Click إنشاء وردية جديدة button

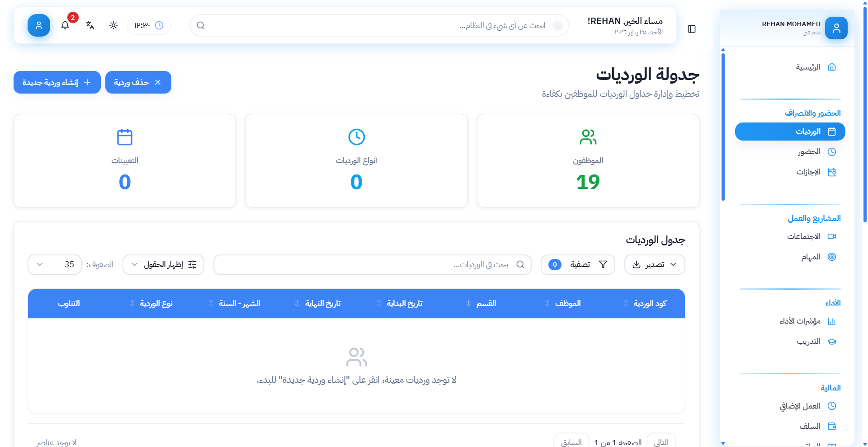click(57, 82)
